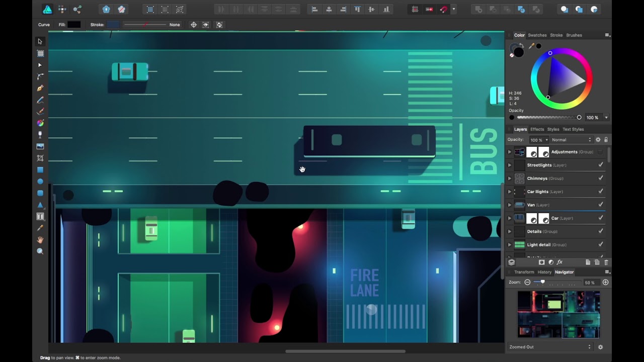Click the Align Left toolbar icon
Image resolution: width=644 pixels, height=362 pixels.
pos(314,9)
